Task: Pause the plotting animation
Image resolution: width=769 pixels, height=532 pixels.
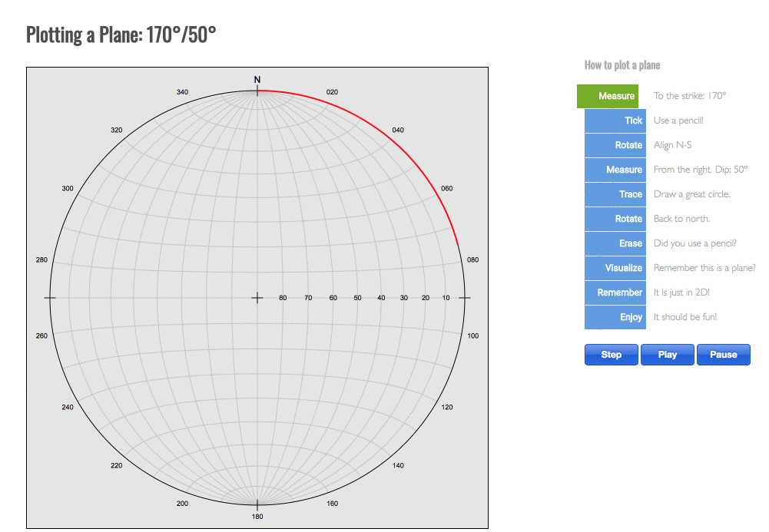Action: pyautogui.click(x=723, y=354)
